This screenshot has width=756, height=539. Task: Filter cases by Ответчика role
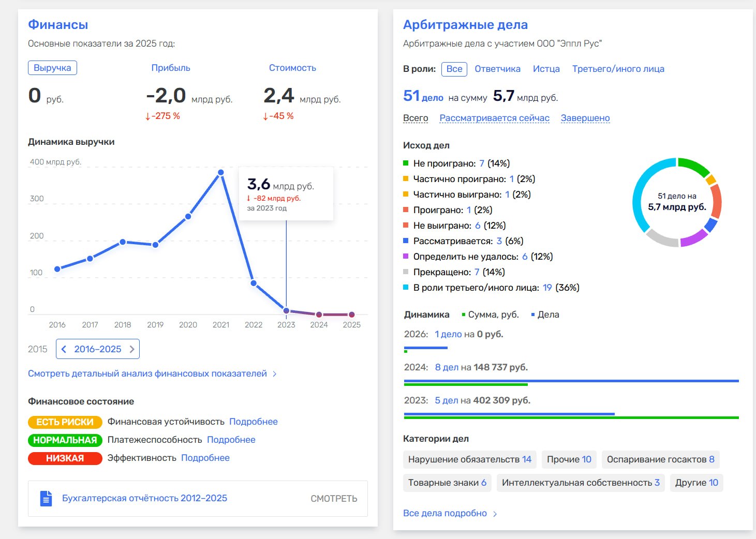coord(498,69)
